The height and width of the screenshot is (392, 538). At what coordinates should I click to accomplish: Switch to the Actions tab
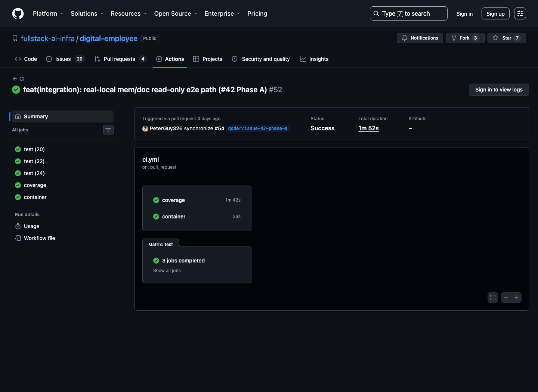[170, 59]
